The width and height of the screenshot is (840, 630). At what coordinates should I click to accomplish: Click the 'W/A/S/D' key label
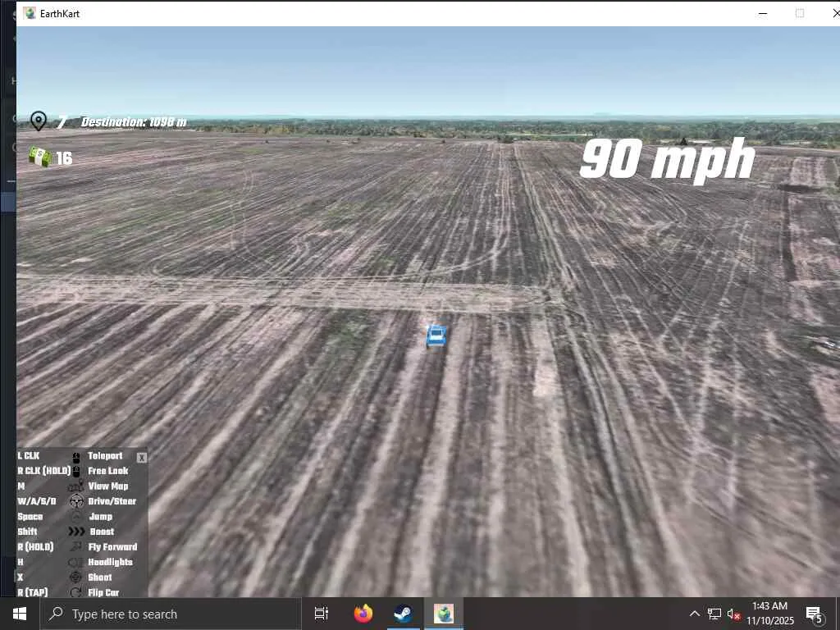36,501
